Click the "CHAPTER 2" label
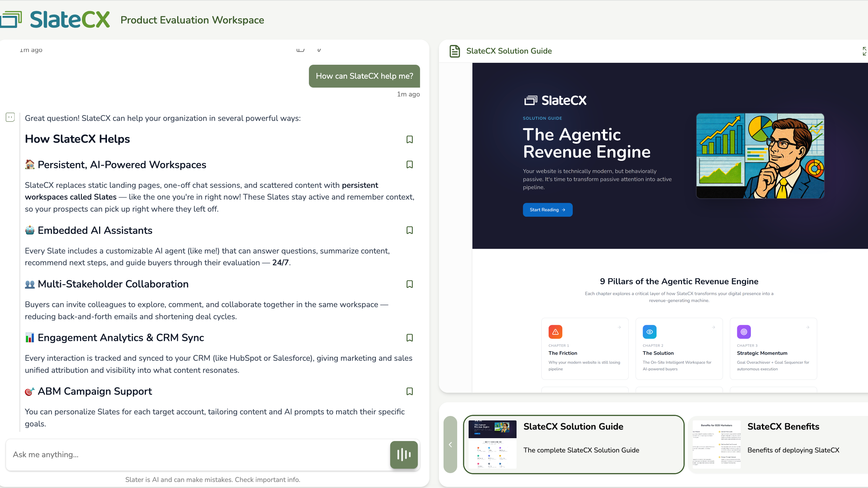The width and height of the screenshot is (868, 488). (x=653, y=346)
